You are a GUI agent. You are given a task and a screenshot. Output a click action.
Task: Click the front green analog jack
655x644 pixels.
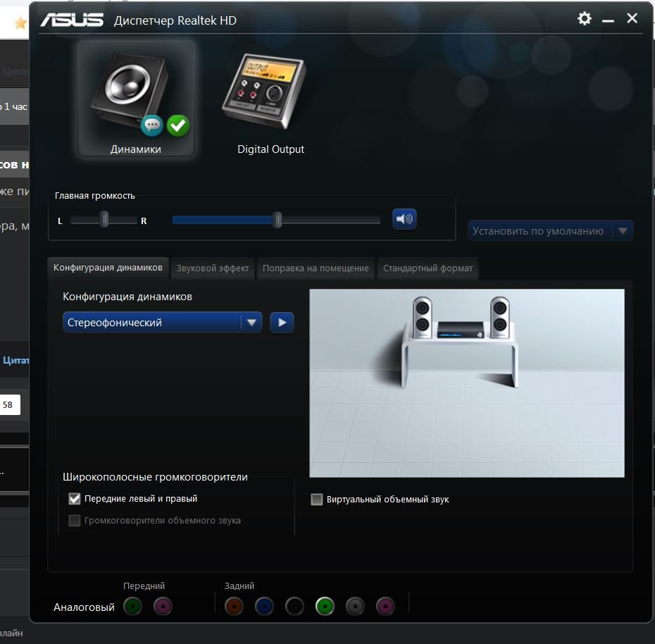(x=132, y=606)
